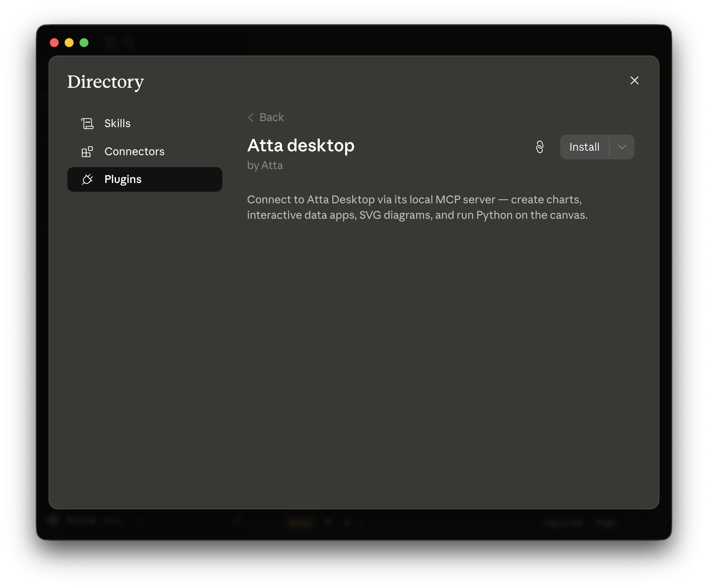Click the Skills scroll icon
Viewport: 708px width, 588px height.
click(87, 124)
